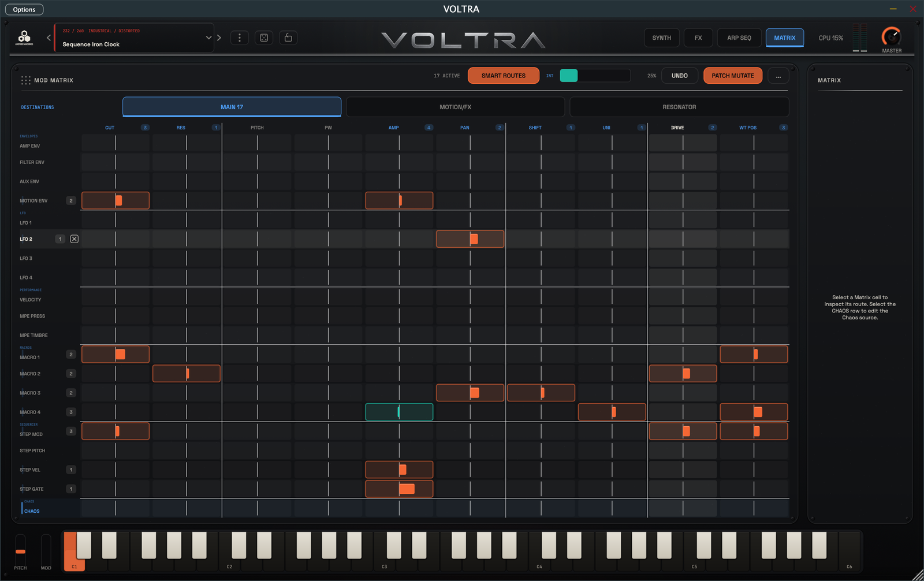924x581 pixels.
Task: Open the three-dot preset menu
Action: tap(240, 38)
